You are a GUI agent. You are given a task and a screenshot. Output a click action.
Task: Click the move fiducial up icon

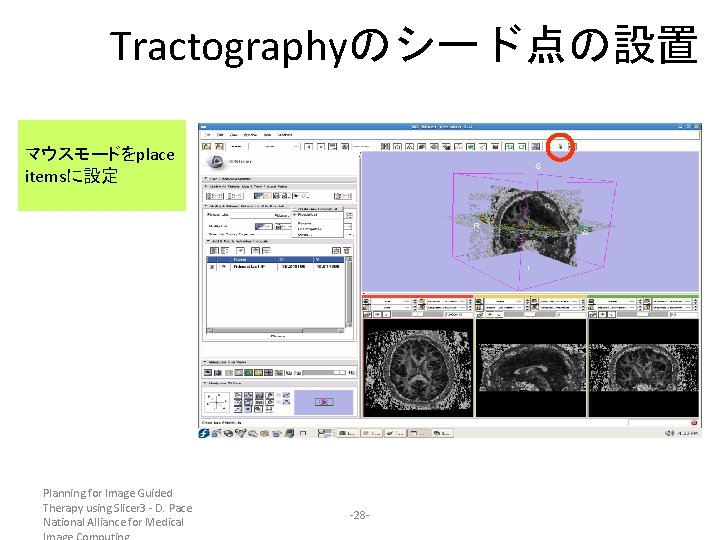click(255, 251)
